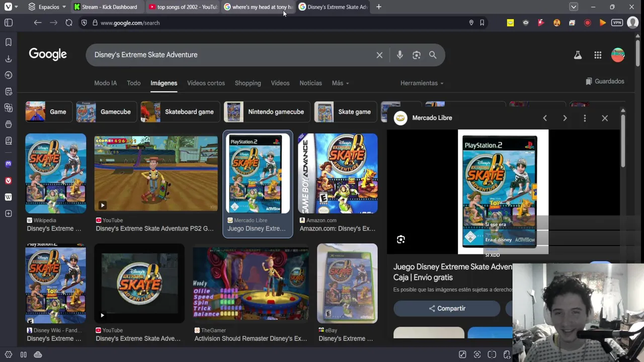
Task: Open the Amazon.com Game Boy Advance thumbnail
Action: pos(338,173)
